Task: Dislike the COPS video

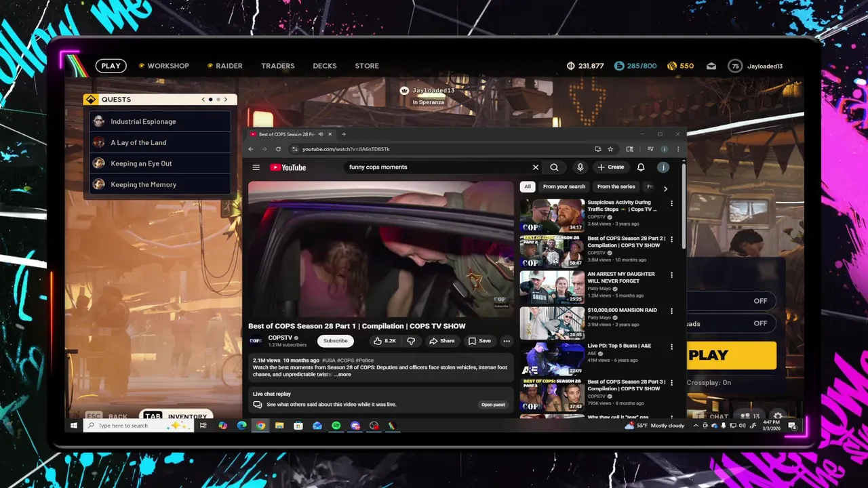Action: coord(411,341)
